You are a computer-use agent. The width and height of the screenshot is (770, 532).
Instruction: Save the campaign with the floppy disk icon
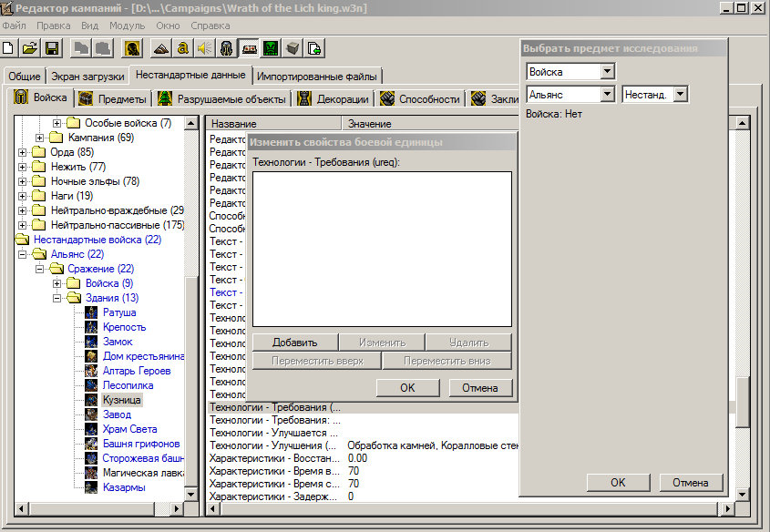[x=52, y=48]
